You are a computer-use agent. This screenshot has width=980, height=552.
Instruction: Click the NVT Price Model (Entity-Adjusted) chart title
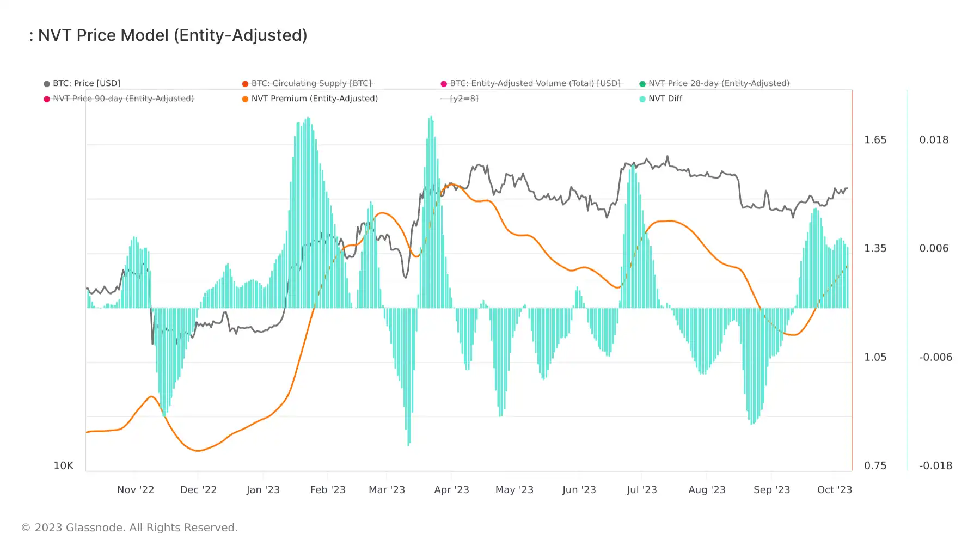click(172, 35)
